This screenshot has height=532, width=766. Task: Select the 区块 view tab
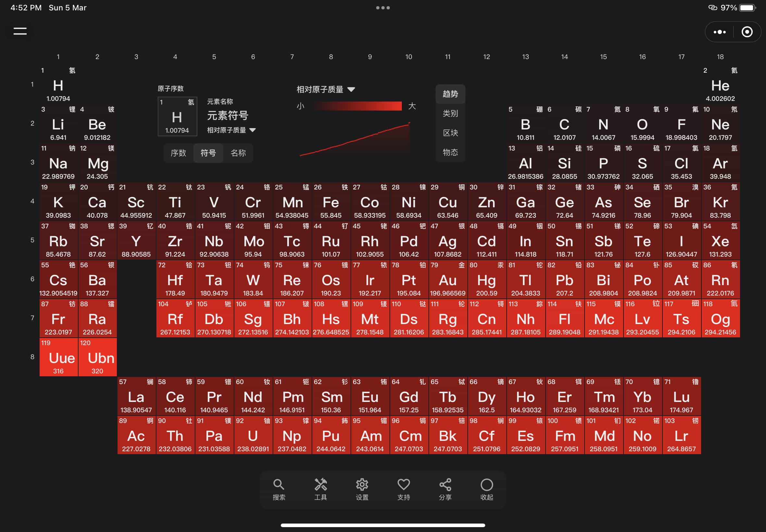pos(450,133)
